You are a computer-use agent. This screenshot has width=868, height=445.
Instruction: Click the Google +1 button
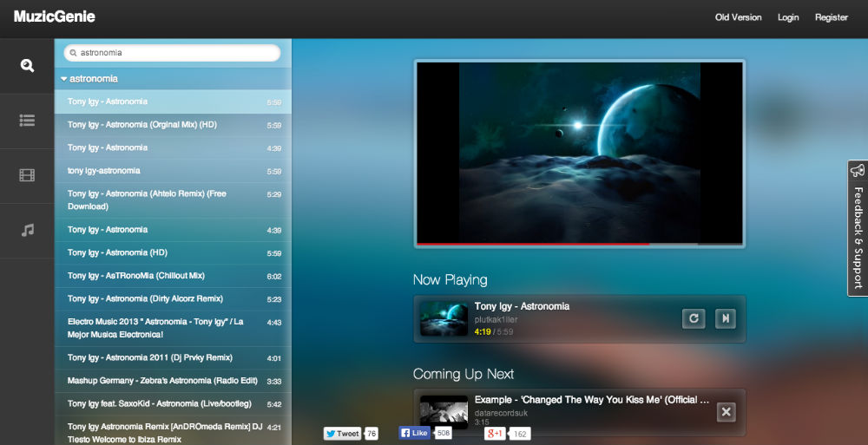[x=495, y=434]
